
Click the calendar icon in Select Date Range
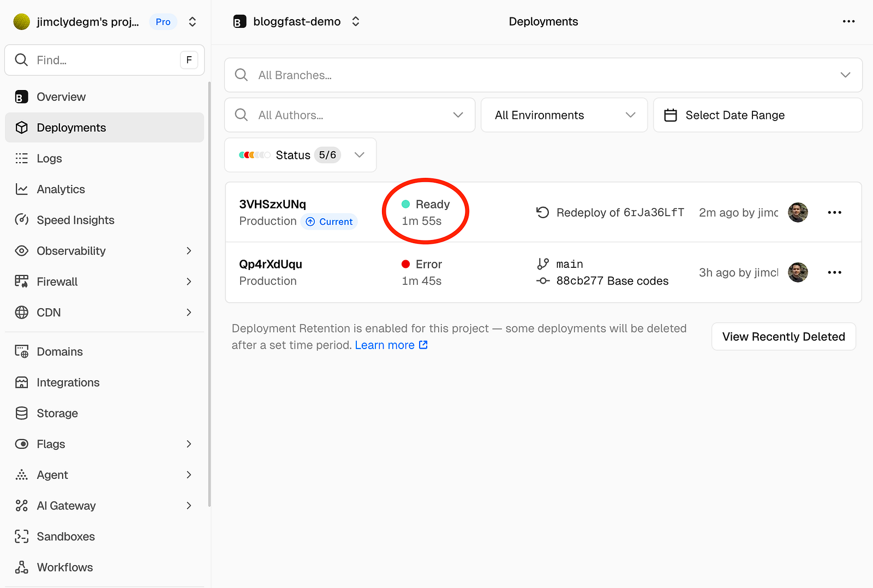(671, 115)
